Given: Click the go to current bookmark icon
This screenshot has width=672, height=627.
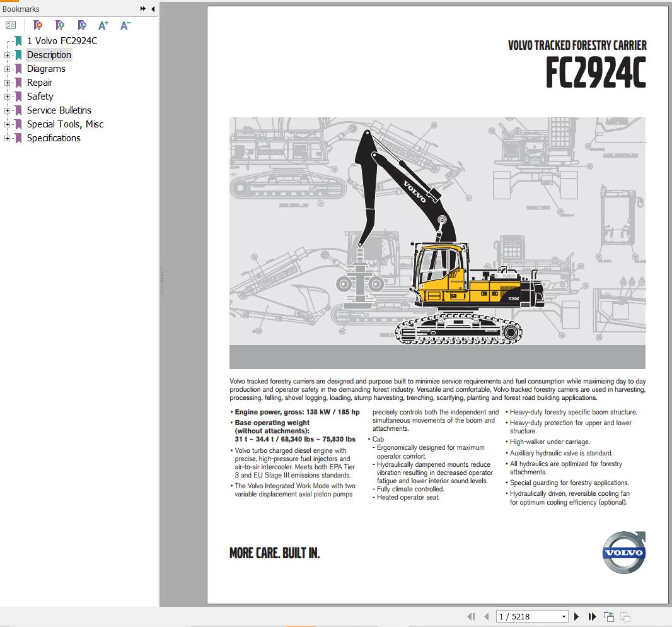Looking at the screenshot, I should point(82,25).
